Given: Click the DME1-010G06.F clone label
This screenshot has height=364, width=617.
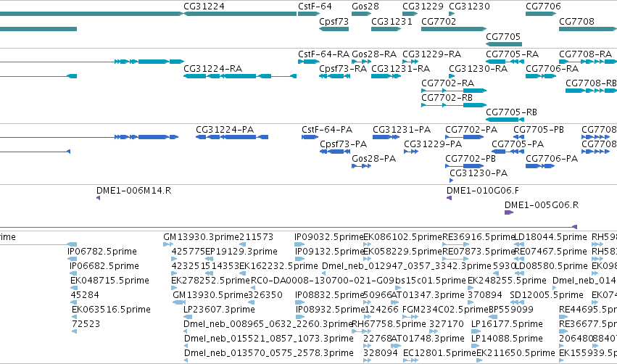Looking at the screenshot, I should tap(482, 191).
